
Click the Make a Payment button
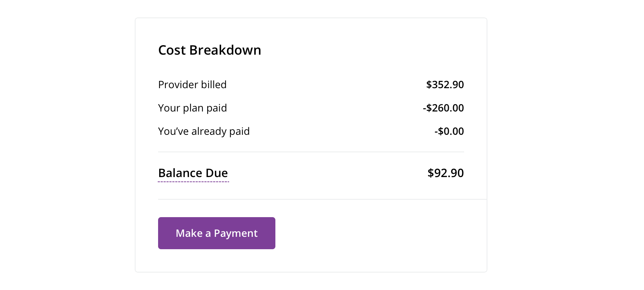click(216, 233)
